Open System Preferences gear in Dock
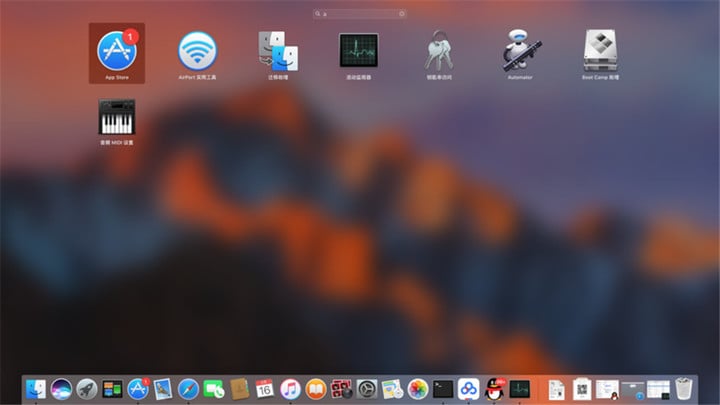The height and width of the screenshot is (405, 720). [367, 389]
